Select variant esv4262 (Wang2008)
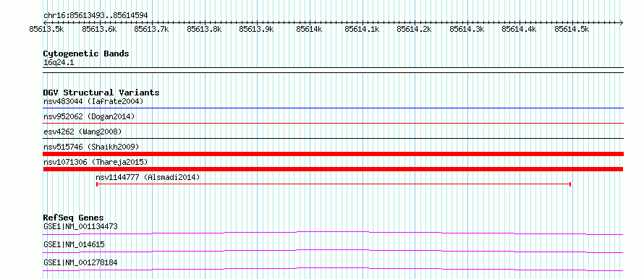The width and height of the screenshot is (644, 279). coord(82,132)
